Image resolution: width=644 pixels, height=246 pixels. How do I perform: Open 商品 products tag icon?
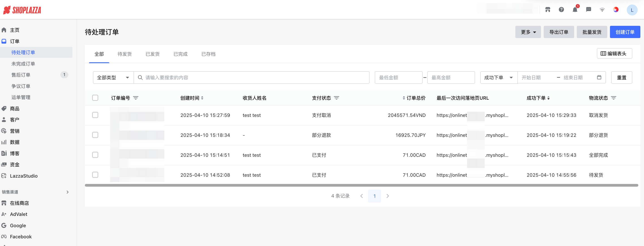click(4, 109)
